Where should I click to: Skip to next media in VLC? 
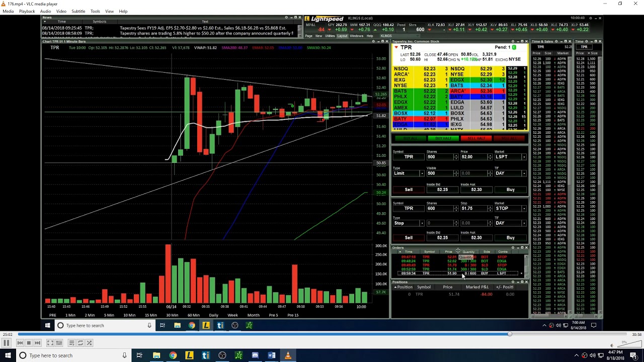[37, 343]
